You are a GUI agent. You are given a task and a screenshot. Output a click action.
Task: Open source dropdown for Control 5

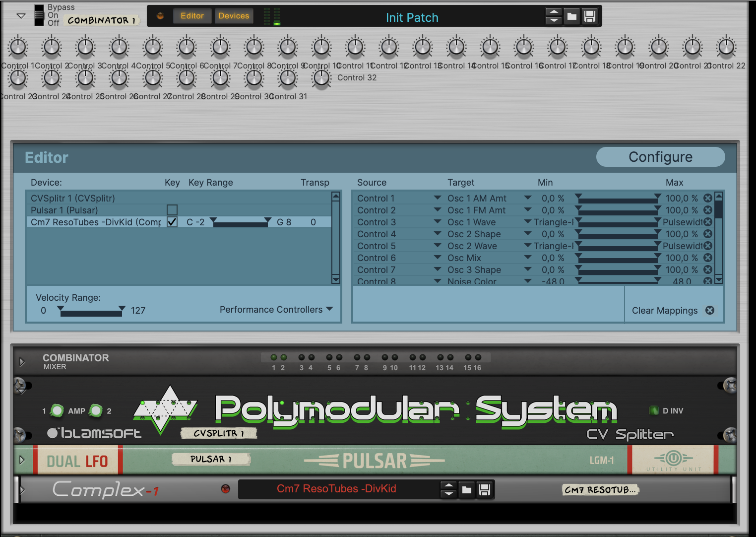[438, 245]
